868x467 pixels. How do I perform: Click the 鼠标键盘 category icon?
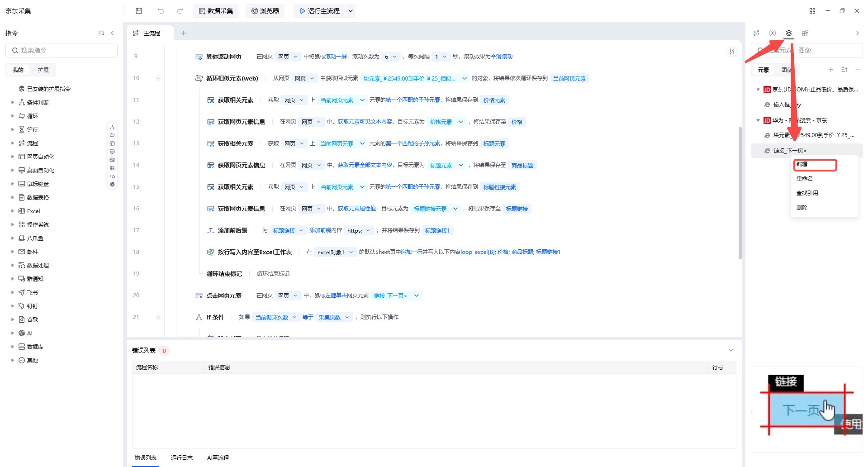(21, 184)
